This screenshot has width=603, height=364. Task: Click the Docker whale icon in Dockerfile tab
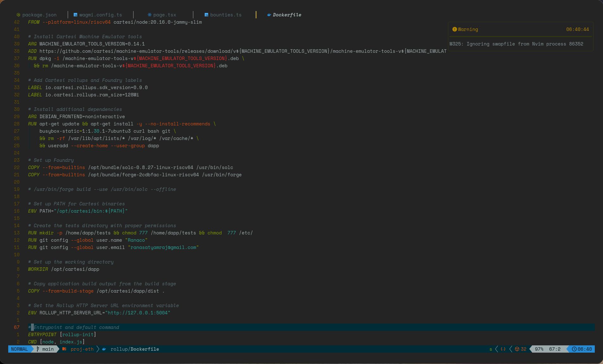[269, 15]
